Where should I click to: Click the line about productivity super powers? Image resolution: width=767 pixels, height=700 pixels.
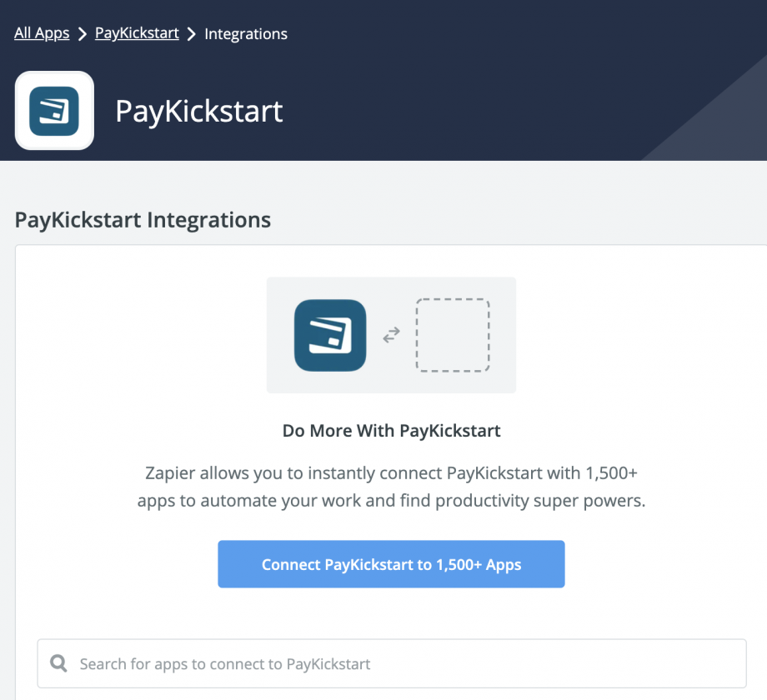pos(391,502)
